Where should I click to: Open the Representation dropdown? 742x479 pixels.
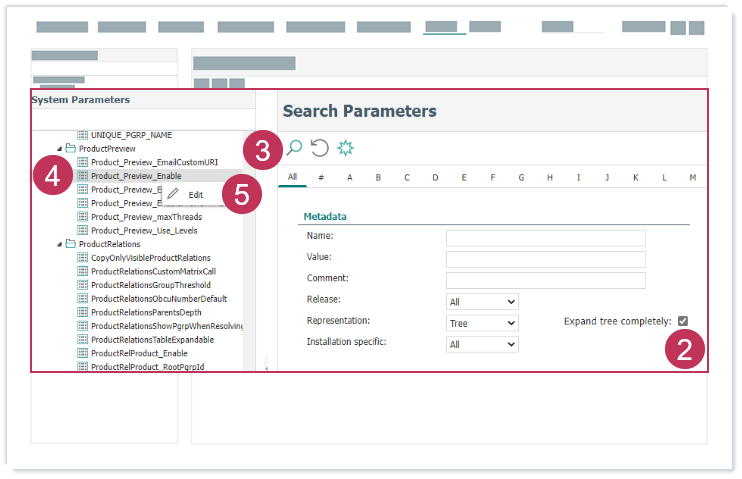(482, 323)
